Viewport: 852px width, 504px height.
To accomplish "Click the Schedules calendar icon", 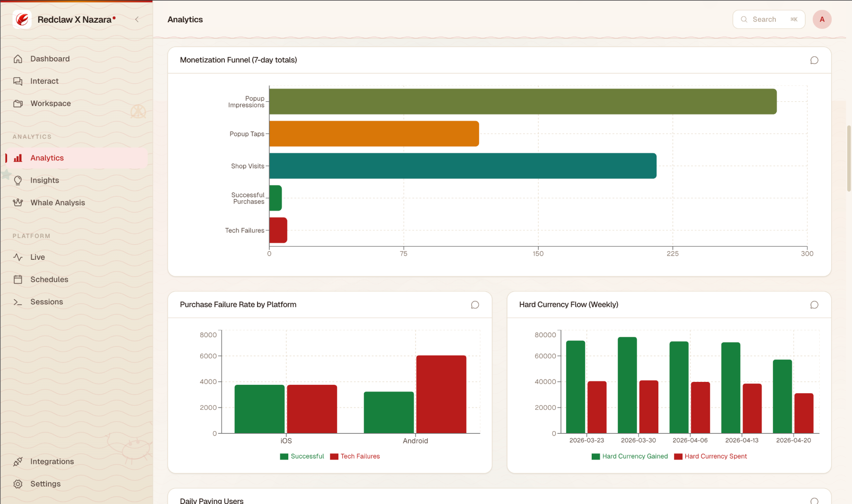I will 18,279.
